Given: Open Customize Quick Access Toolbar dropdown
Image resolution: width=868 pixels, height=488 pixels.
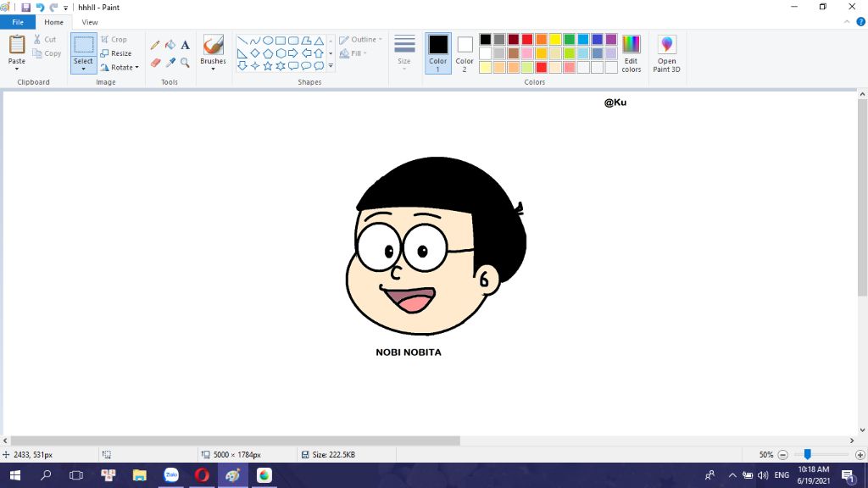Looking at the screenshot, I should (65, 8).
